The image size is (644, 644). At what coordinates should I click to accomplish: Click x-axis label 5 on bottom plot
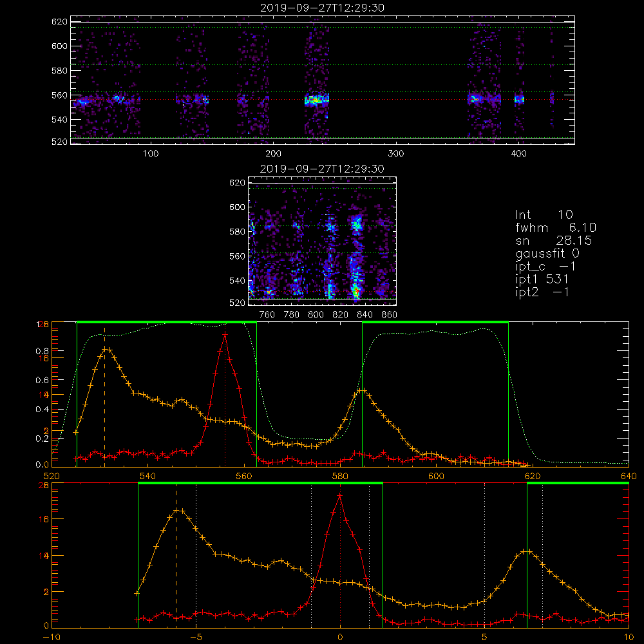[485, 637]
